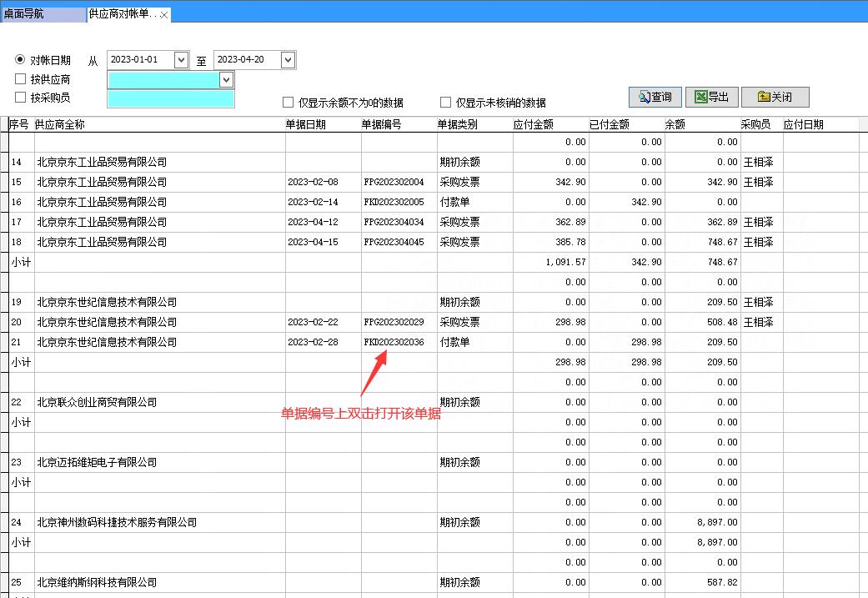868x598 pixels.
Task: Select the 供应商对帐单 tab
Action: point(122,15)
